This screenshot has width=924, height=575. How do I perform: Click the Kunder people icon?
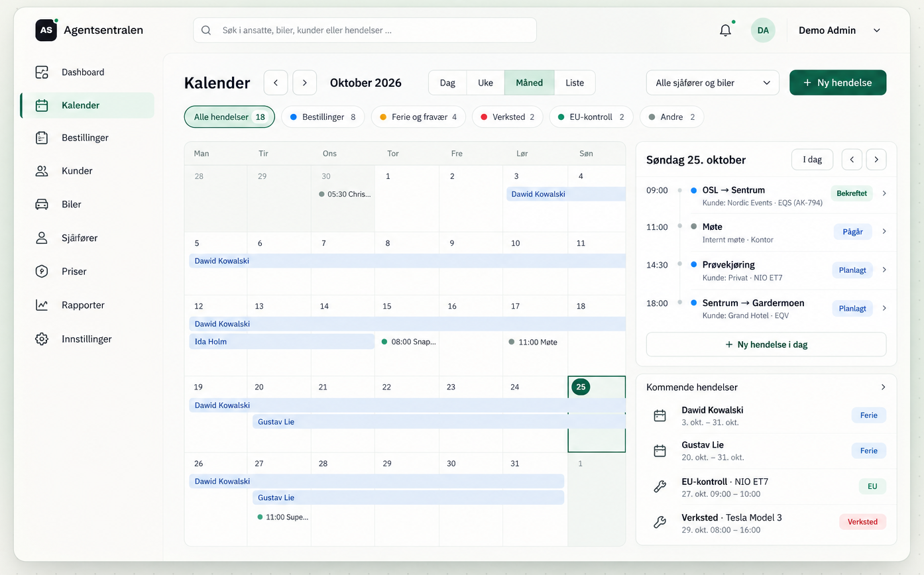42,171
